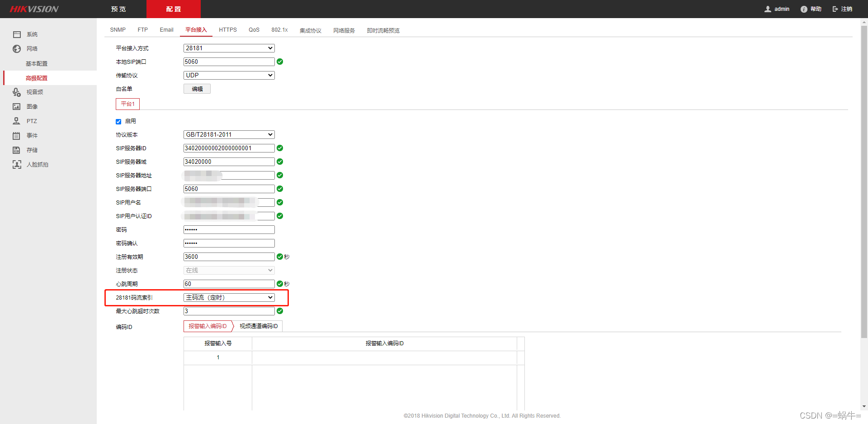
Task: Open the 平台接入 tab
Action: point(196,30)
